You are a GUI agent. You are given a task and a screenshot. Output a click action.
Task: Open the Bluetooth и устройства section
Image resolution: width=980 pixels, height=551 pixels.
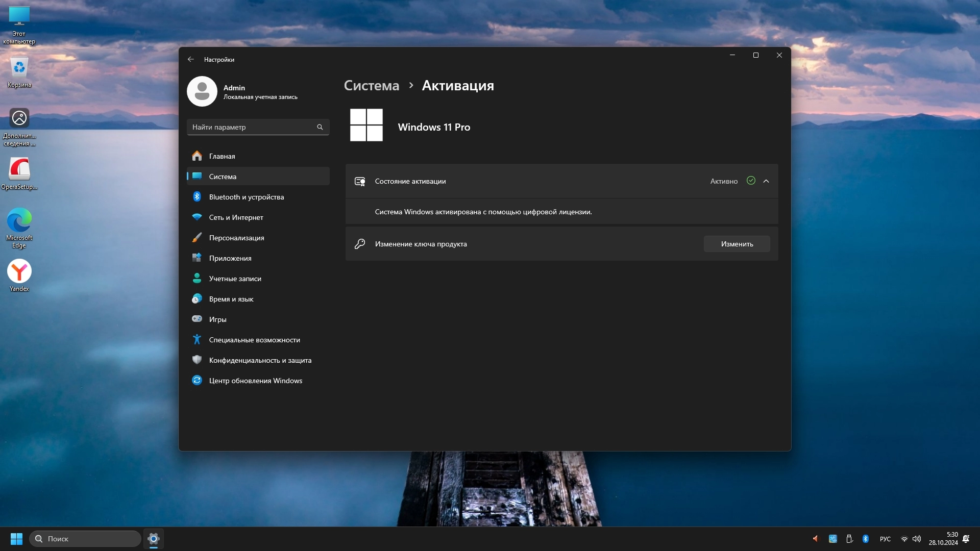pos(246,197)
